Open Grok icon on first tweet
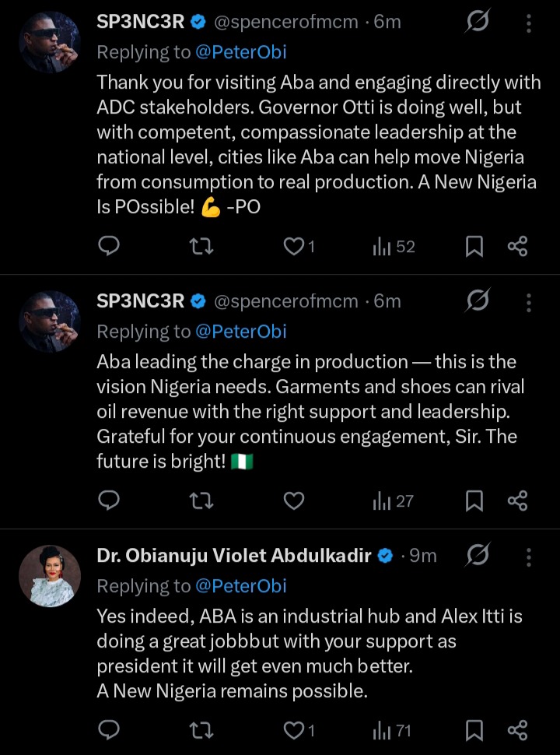The height and width of the screenshot is (755, 560). pos(477,23)
